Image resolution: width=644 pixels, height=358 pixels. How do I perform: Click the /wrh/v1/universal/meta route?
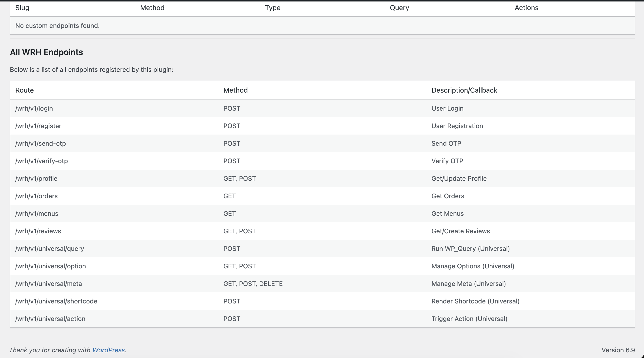click(x=49, y=284)
